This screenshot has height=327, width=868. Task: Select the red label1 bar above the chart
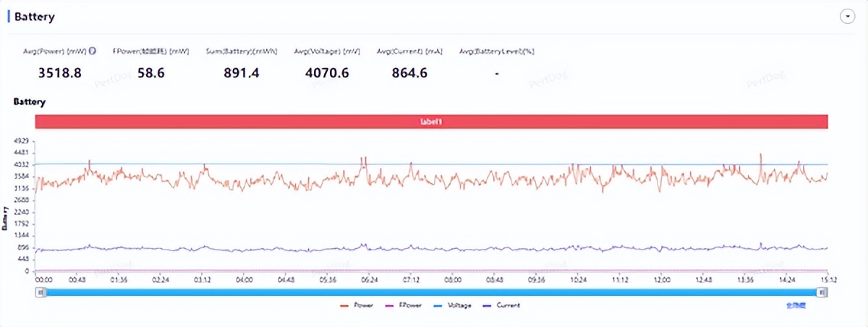[431, 122]
